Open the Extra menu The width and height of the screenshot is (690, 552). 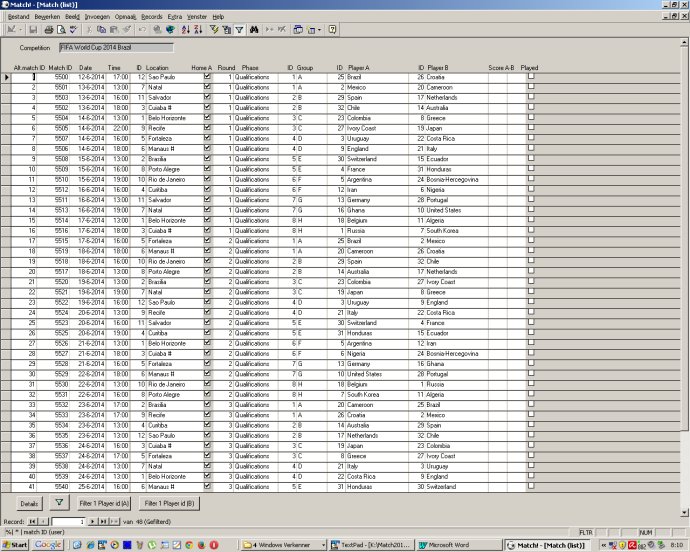pyautogui.click(x=175, y=17)
